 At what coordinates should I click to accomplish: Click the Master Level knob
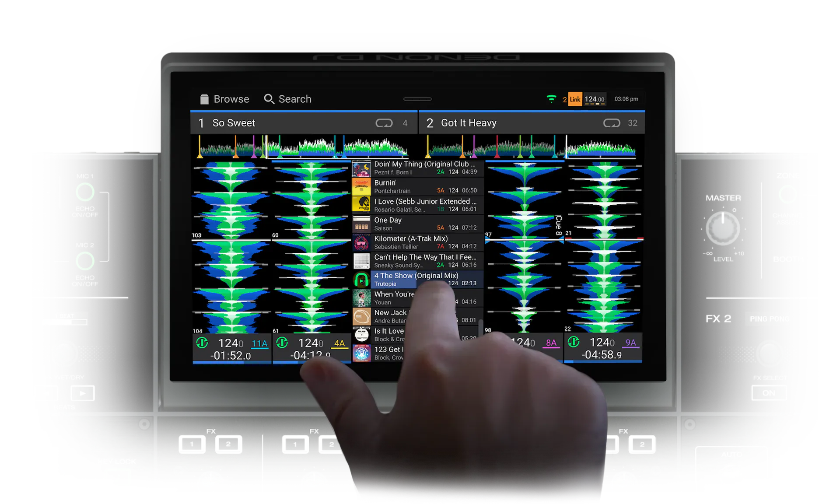tap(723, 228)
